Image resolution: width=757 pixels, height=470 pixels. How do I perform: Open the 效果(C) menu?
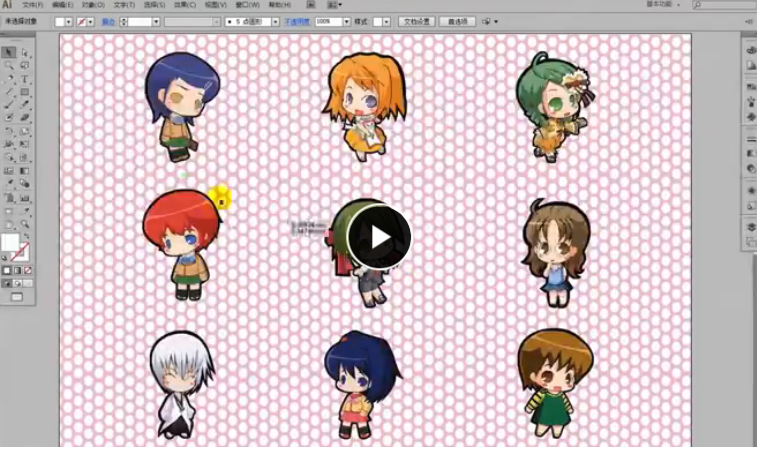coord(185,5)
